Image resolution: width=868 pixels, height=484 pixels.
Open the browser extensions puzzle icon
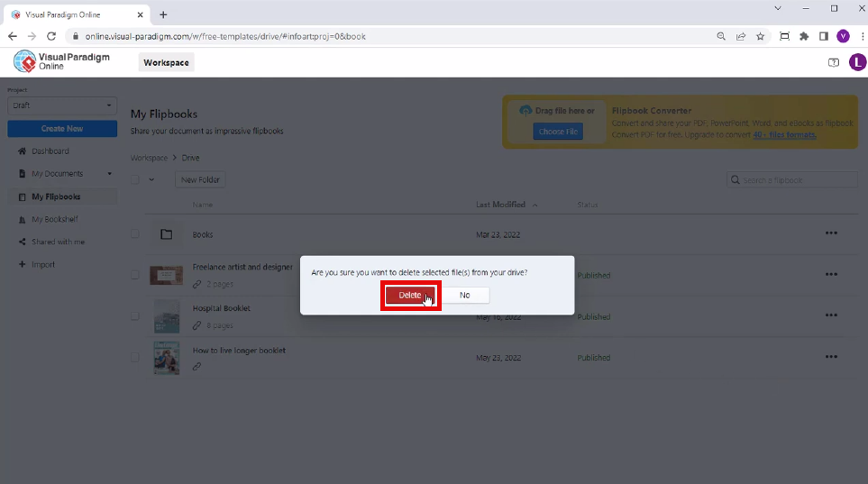pos(804,37)
